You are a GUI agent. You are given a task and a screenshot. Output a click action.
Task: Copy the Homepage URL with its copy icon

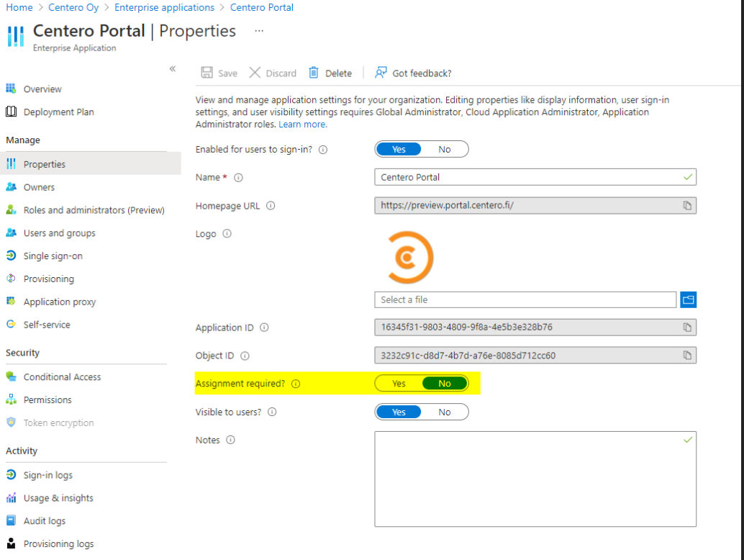click(687, 206)
